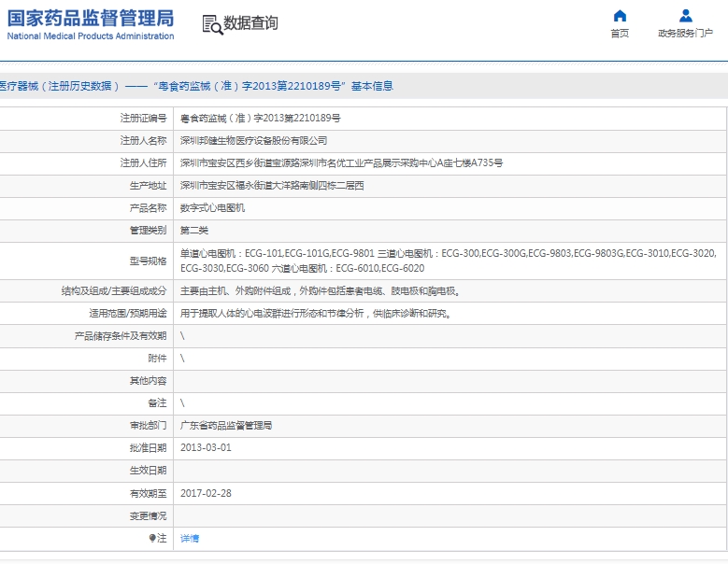Click registrant name 深圳邦健生物医疗设备股份有限公司

click(254, 141)
